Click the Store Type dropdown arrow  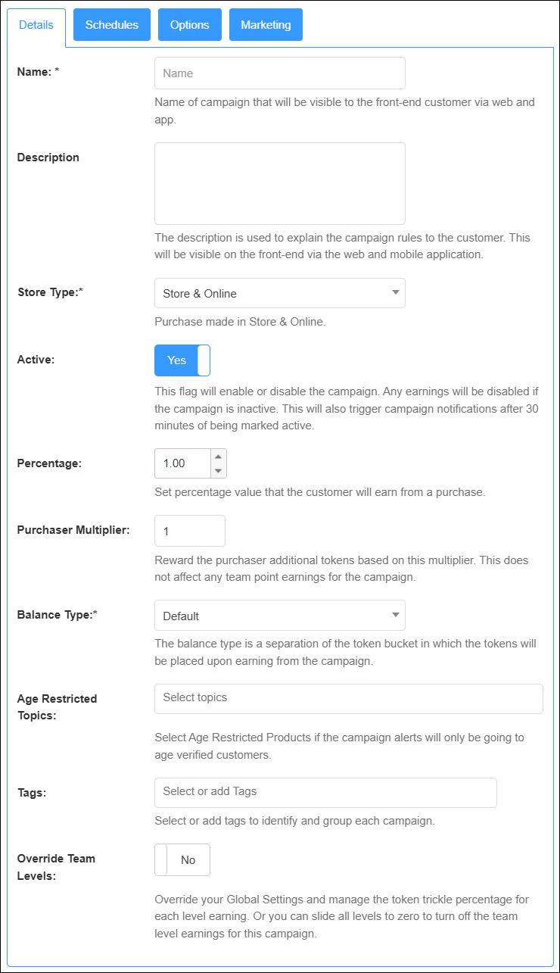coord(395,293)
